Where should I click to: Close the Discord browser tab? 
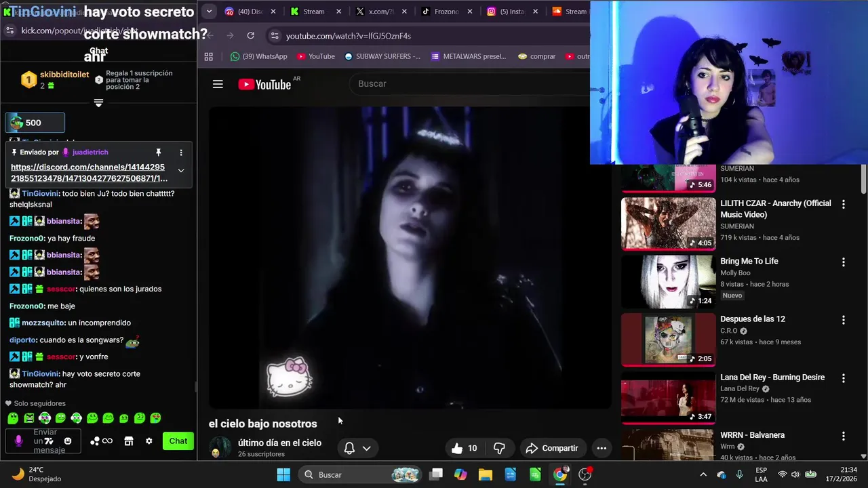coord(273,12)
